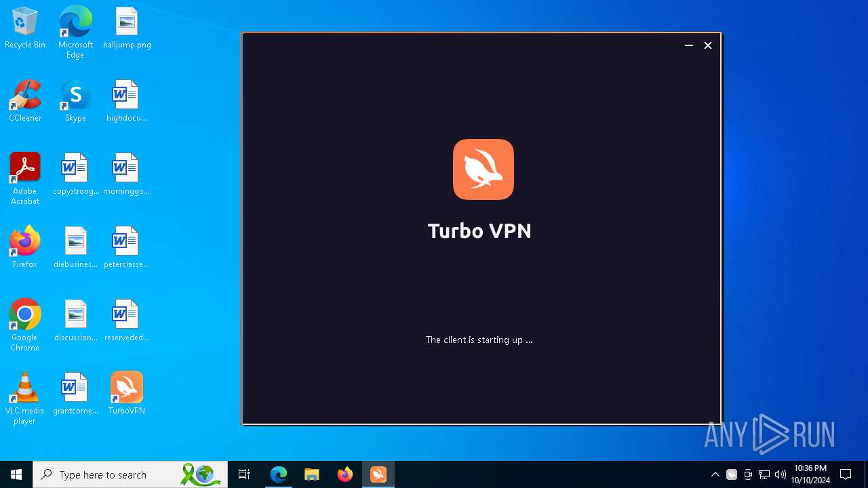Image resolution: width=868 pixels, height=488 pixels.
Task: Select the discussion... image file
Action: click(x=75, y=321)
